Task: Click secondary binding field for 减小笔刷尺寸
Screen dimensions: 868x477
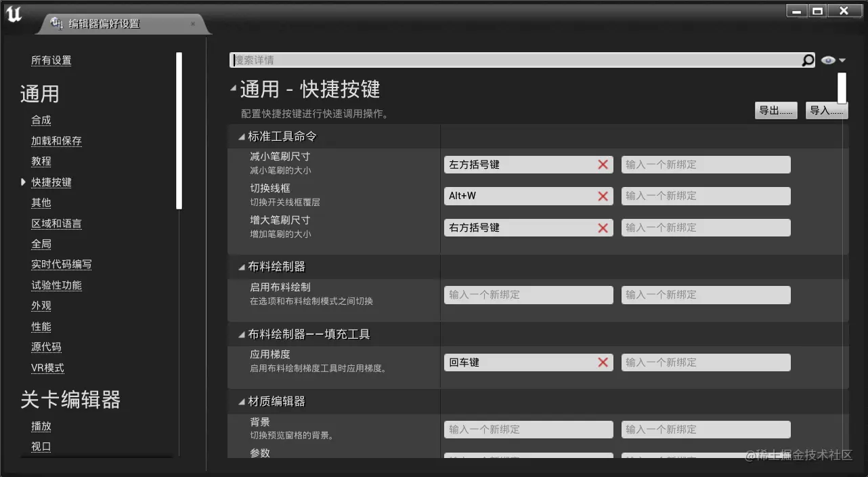Action: coord(706,165)
